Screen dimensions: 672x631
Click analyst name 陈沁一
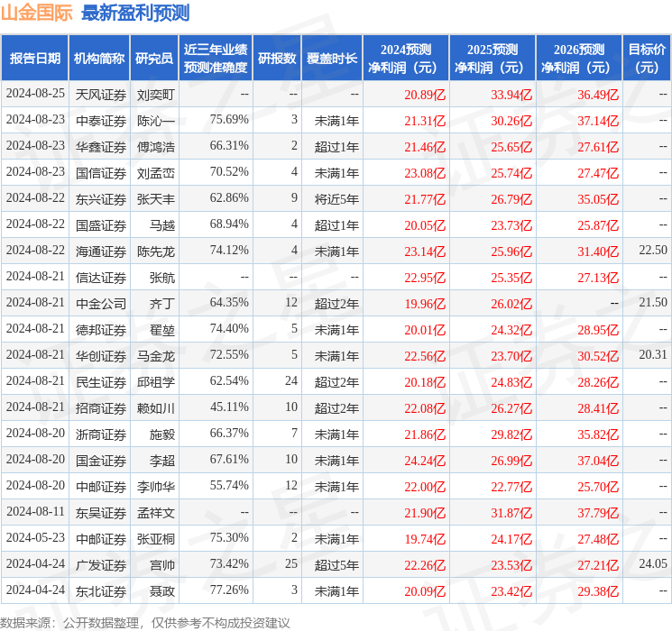[155, 121]
